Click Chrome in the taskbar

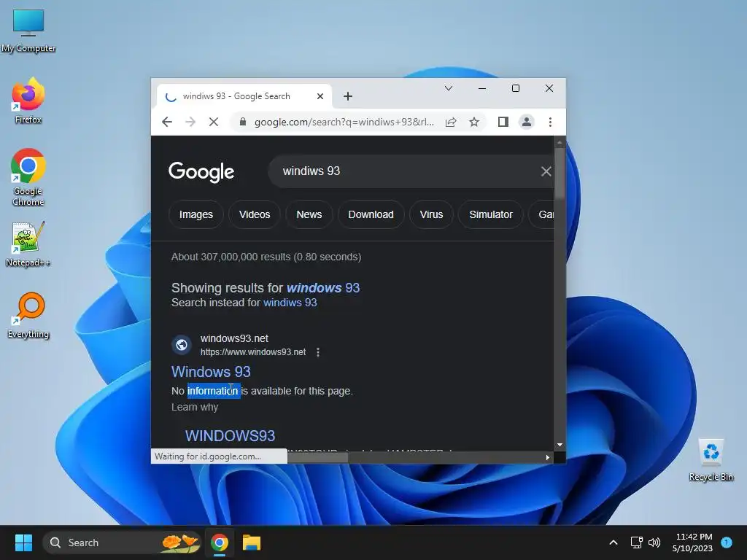219,542
